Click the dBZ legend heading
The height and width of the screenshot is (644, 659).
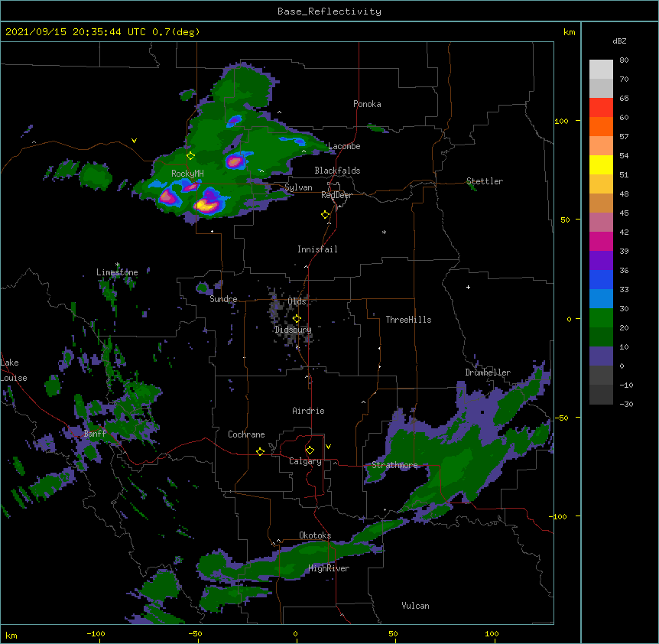click(619, 41)
